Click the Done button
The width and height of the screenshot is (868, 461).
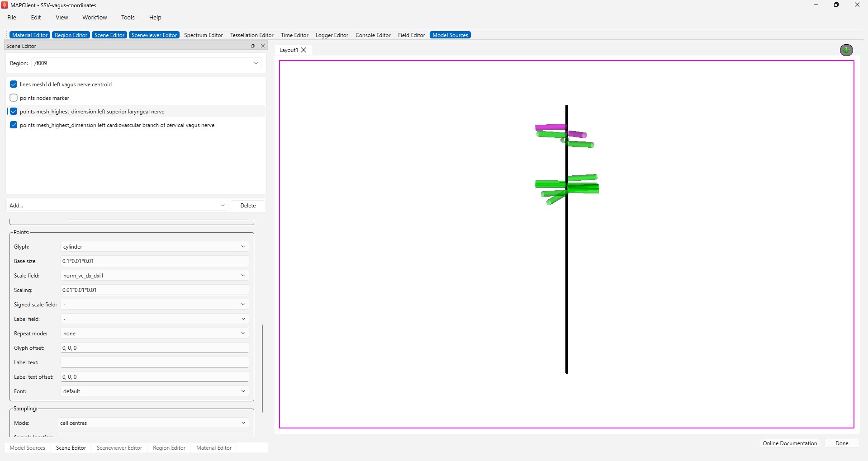(x=842, y=443)
